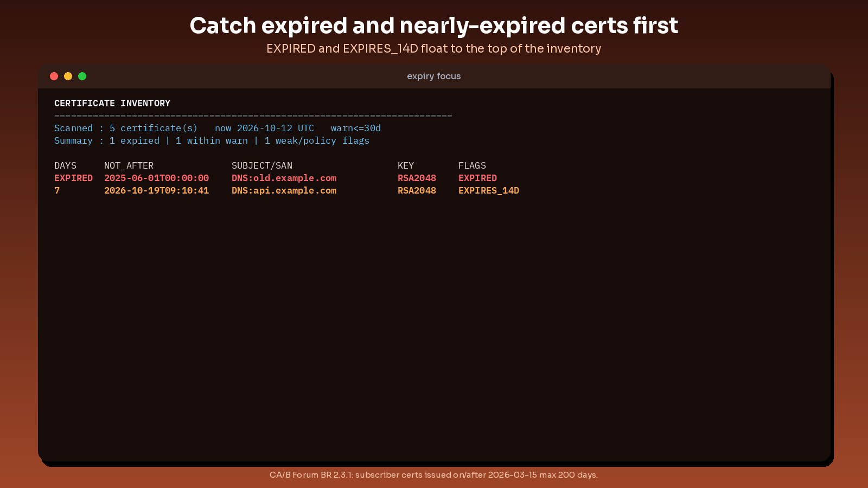Image resolution: width=868 pixels, height=488 pixels.
Task: Click the EXPIRES_14D flag
Action: point(489,190)
